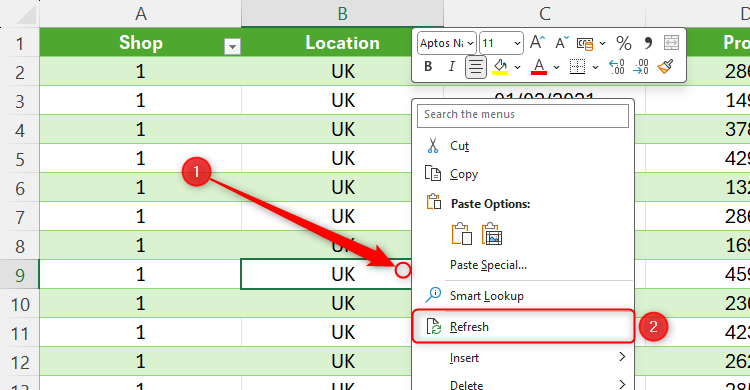Select cell A11 containing 1
The height and width of the screenshot is (390, 750).
pyautogui.click(x=140, y=333)
